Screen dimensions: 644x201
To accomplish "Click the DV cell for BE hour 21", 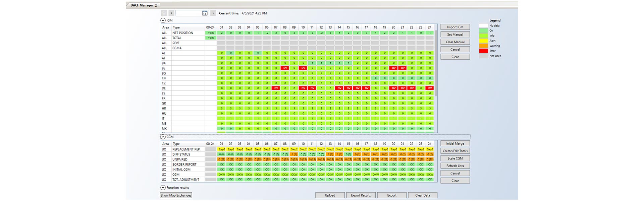I will (x=403, y=68).
